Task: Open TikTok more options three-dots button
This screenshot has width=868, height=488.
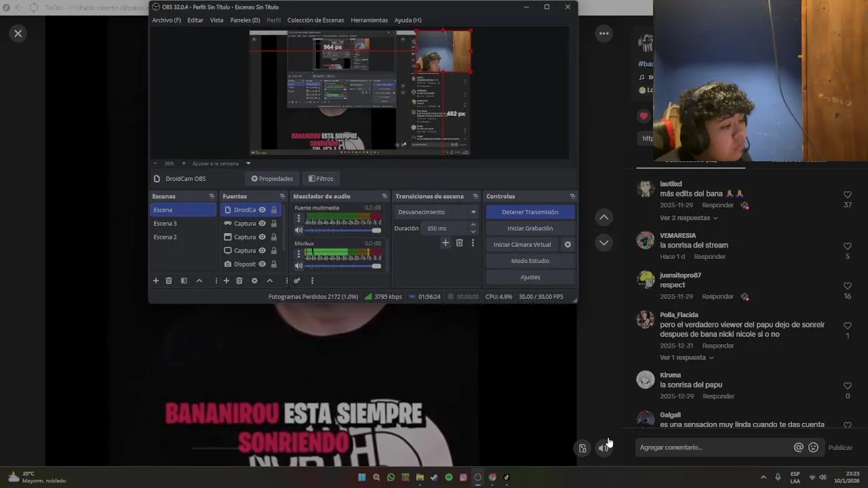Action: tap(604, 33)
